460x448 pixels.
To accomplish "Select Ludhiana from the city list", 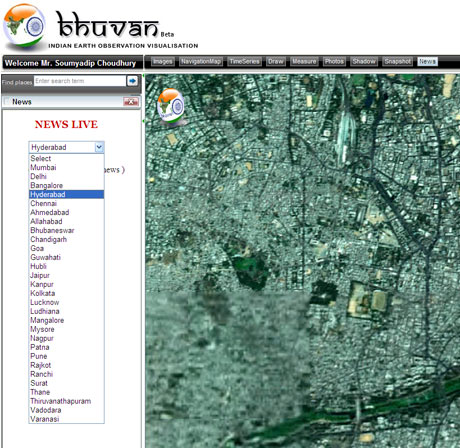I will pos(67,311).
